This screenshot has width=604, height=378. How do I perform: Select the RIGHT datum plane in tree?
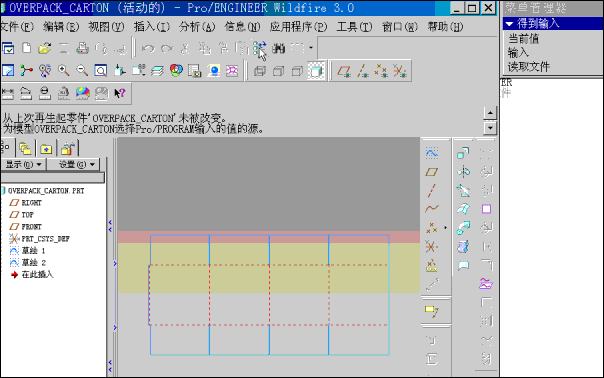click(x=31, y=203)
